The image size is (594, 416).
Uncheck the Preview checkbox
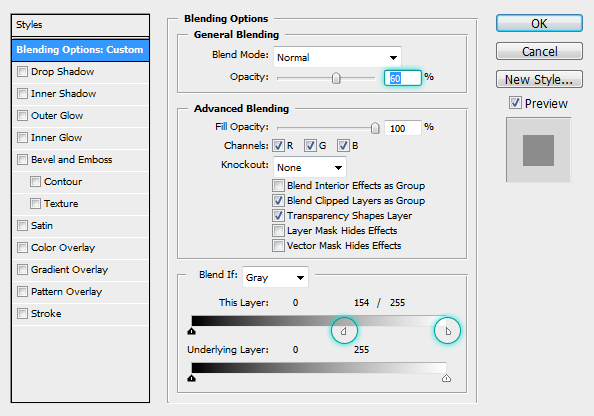pyautogui.click(x=515, y=103)
